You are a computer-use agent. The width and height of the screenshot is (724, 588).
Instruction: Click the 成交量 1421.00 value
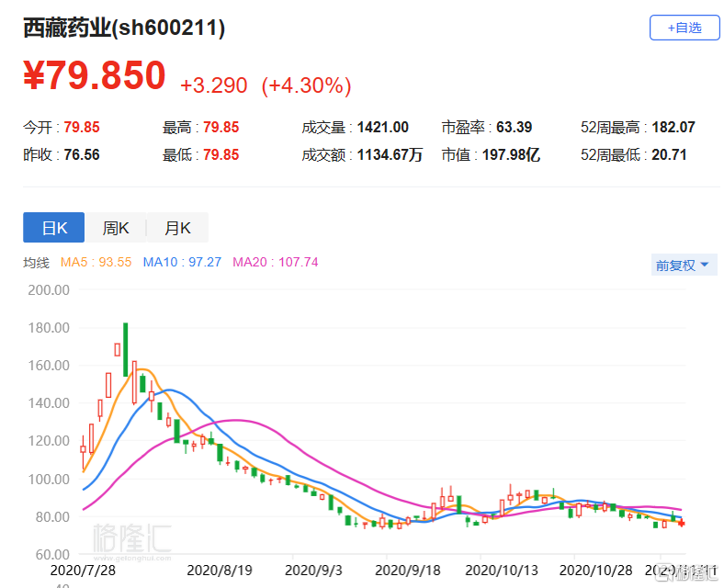[x=383, y=127]
